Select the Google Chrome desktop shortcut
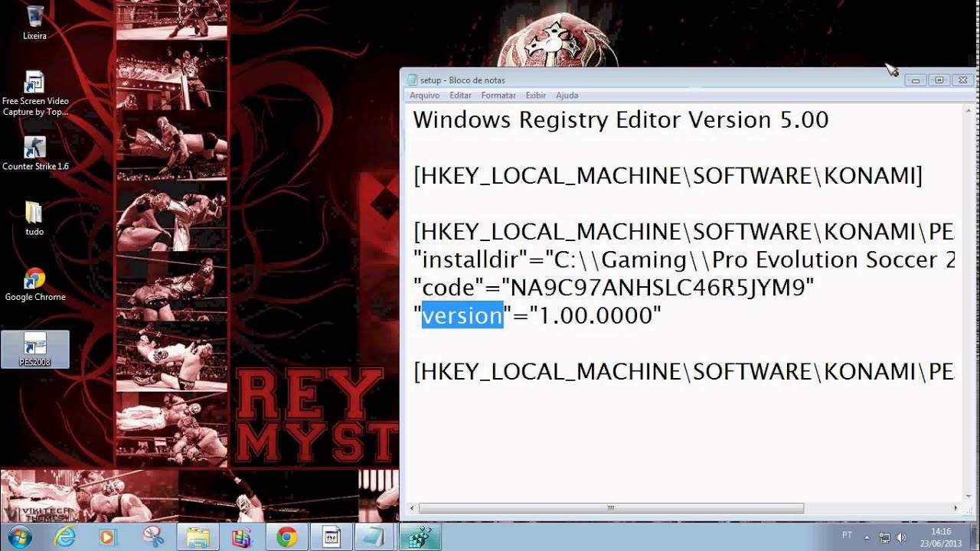The width and height of the screenshot is (980, 551). pos(34,284)
